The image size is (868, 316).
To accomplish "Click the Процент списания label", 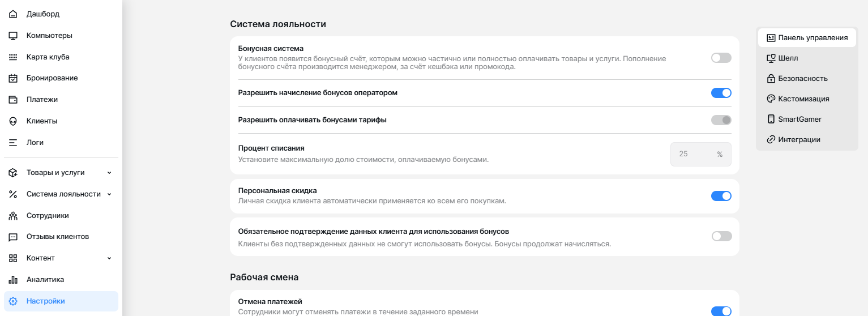I will click(271, 148).
